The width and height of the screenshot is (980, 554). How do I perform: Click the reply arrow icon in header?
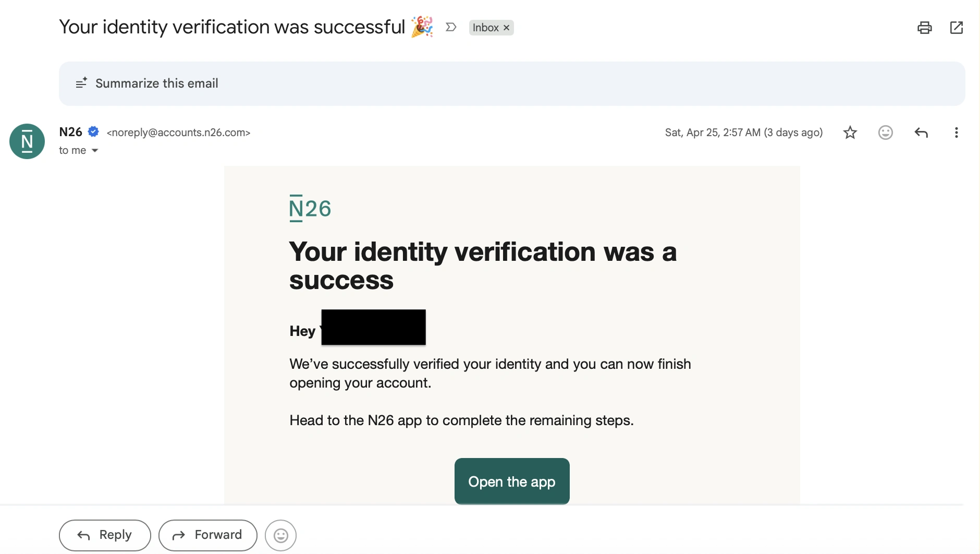click(x=921, y=133)
